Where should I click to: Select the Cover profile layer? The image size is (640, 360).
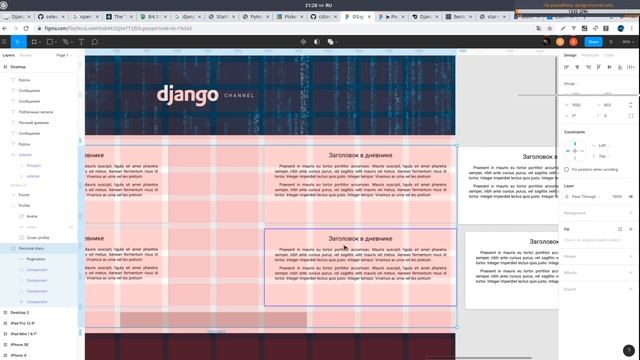(39, 238)
